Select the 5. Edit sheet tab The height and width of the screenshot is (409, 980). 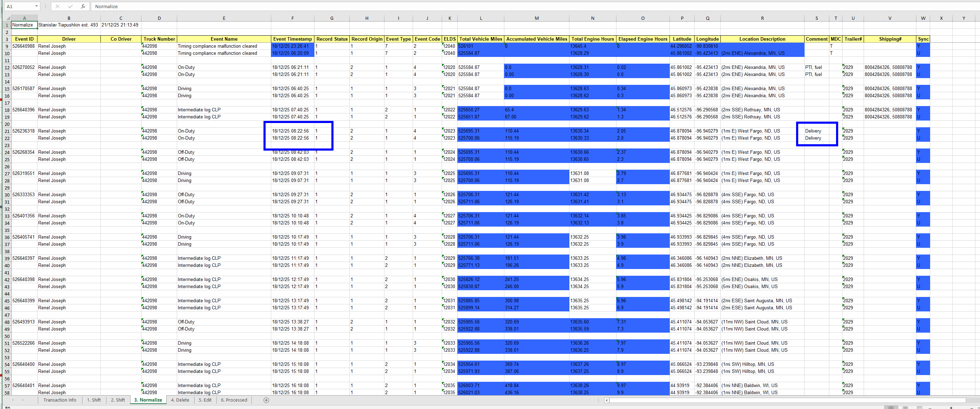coord(205,400)
